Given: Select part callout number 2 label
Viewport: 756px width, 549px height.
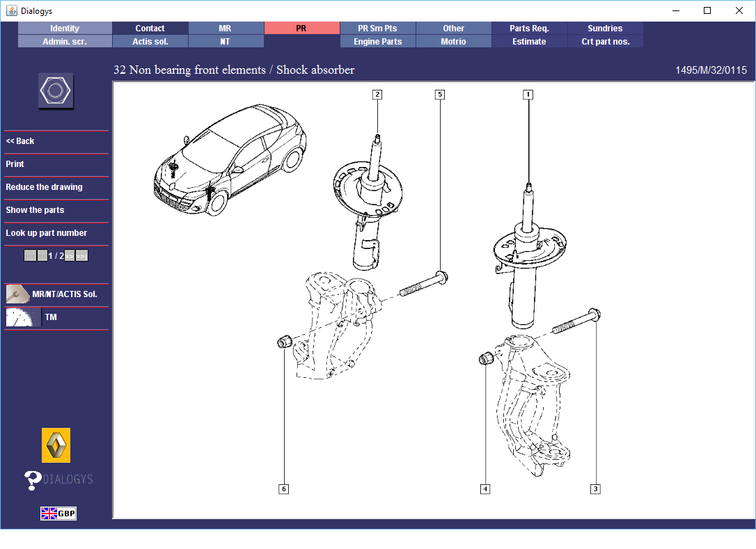Looking at the screenshot, I should (377, 95).
